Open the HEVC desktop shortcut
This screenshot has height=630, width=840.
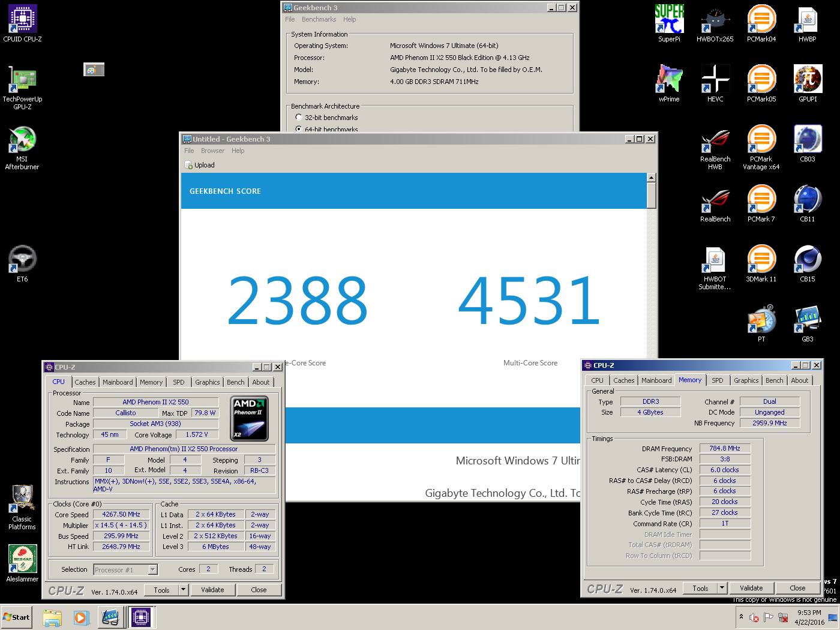[x=715, y=83]
